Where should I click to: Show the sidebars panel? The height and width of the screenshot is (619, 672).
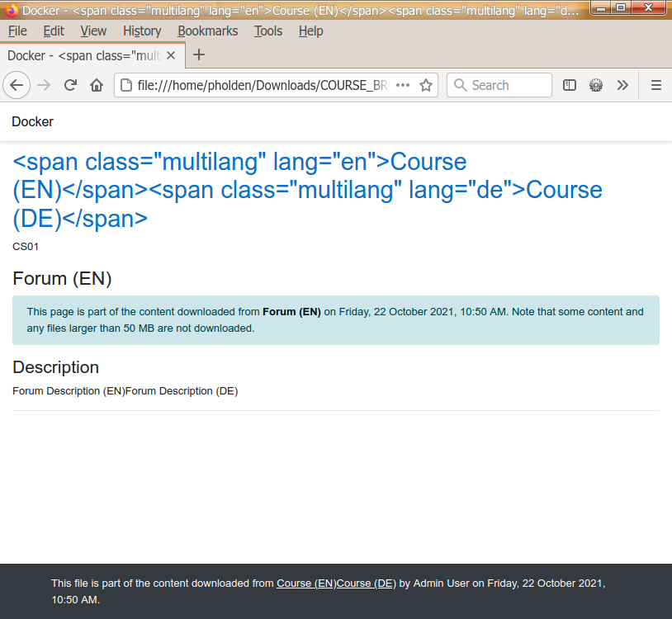[x=569, y=85]
